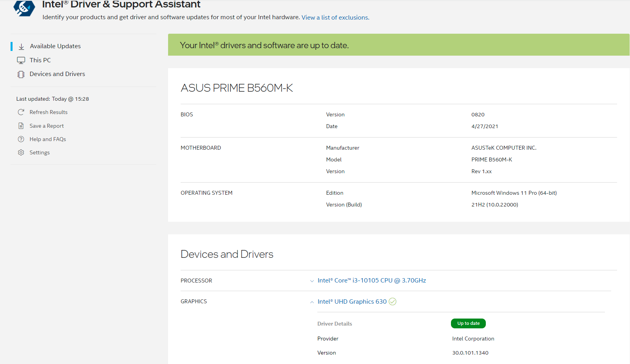
Task: Click Save a Report
Action: [x=47, y=126]
